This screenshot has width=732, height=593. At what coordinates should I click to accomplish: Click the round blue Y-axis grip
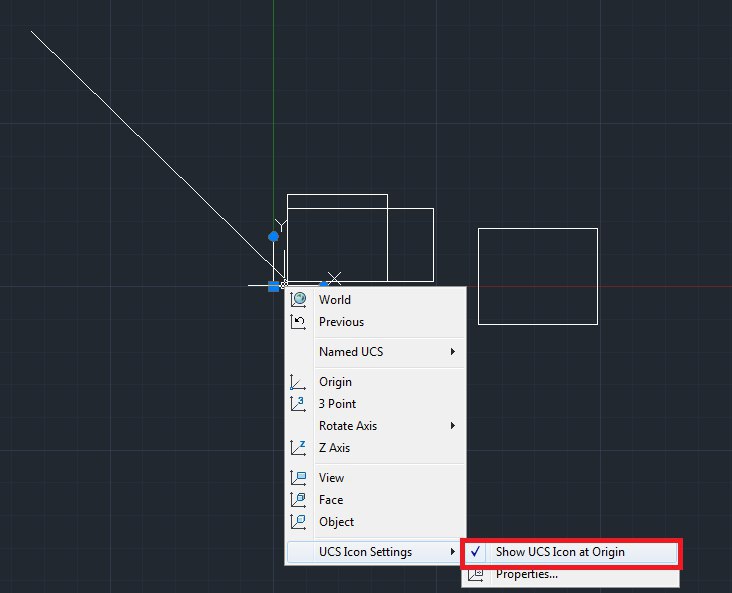tap(274, 237)
